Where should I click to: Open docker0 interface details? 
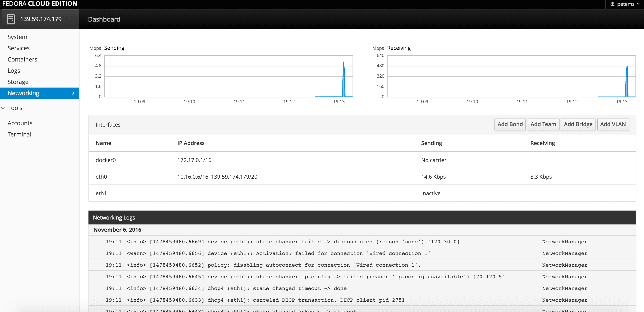click(x=106, y=160)
